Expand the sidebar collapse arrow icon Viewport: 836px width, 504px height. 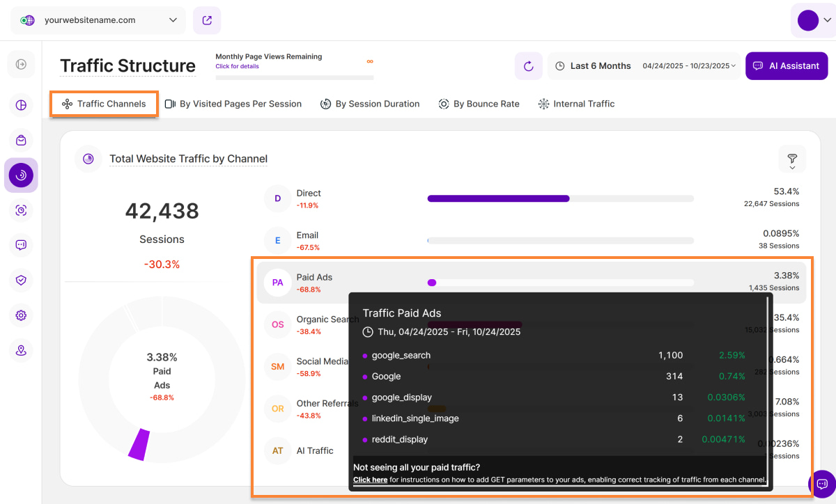click(x=21, y=64)
